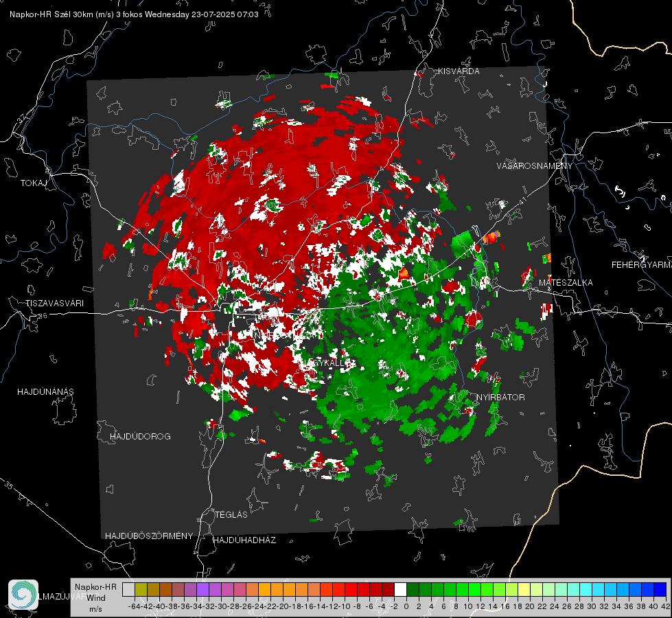
Task: Select the HAJDÚHADHÁZ label
Action: click(244, 540)
